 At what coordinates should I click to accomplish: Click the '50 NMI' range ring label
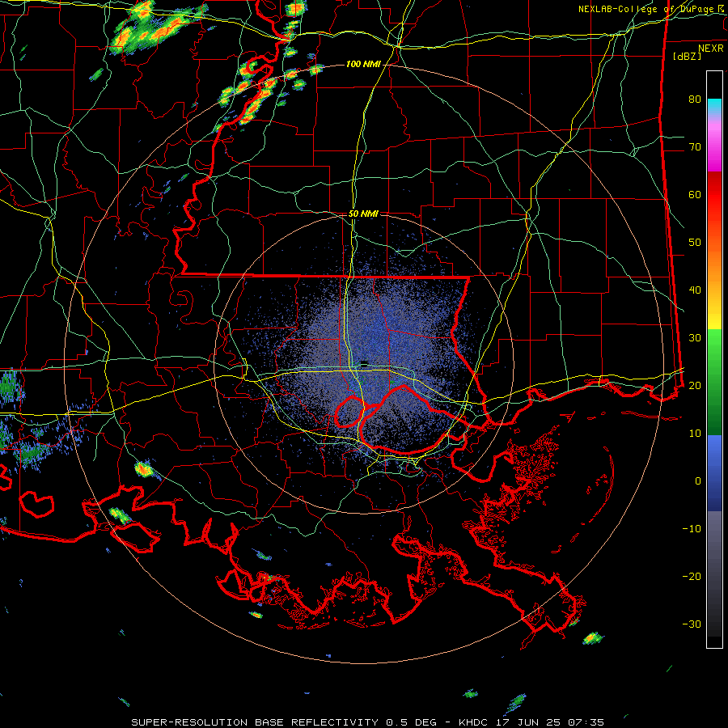(363, 214)
